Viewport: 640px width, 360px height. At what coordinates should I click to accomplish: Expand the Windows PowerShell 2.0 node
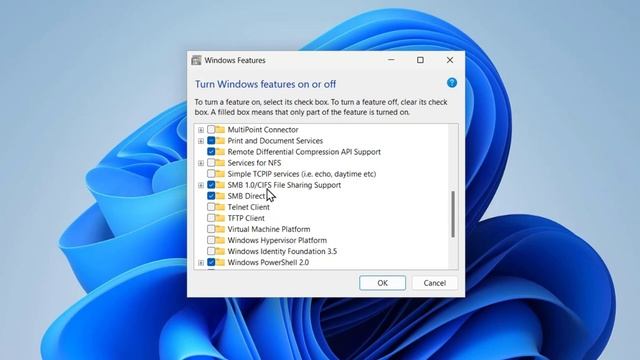201,262
